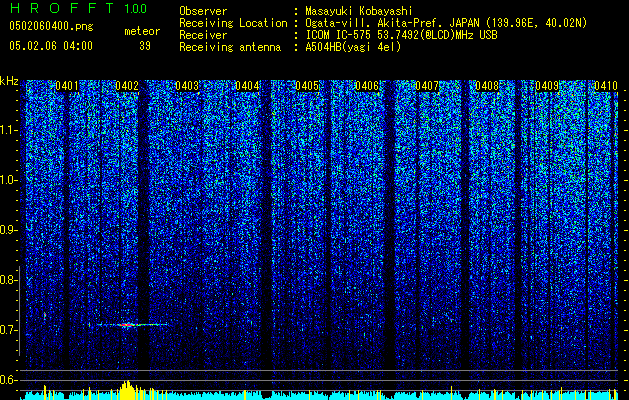629x400 pixels.
Task: Click the HROFFT 1.0.0 title text
Action: pyautogui.click(x=79, y=8)
